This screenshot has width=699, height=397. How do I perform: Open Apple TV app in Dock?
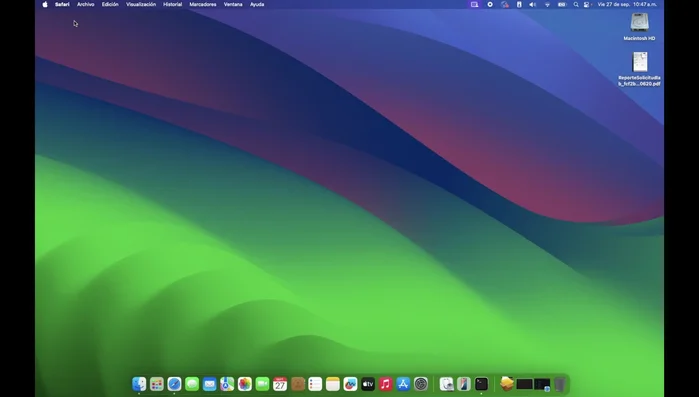click(368, 384)
